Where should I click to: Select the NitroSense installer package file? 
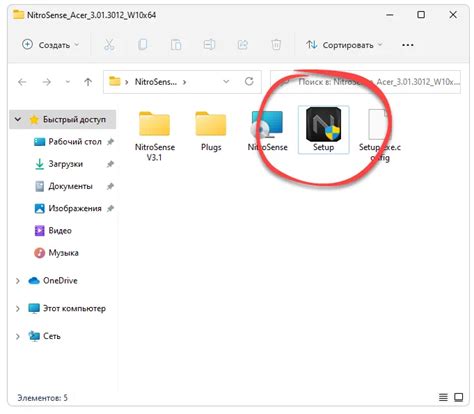(267, 131)
